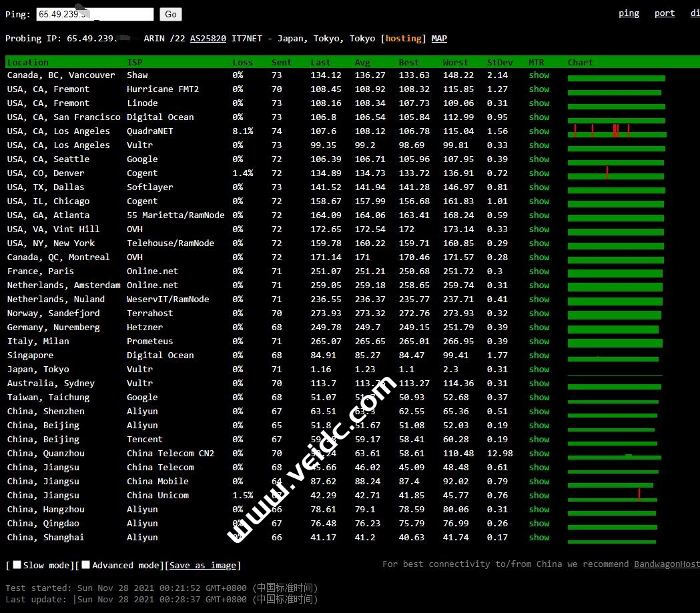
Task: Show MTR for New York Telehouse row
Action: [539, 243]
